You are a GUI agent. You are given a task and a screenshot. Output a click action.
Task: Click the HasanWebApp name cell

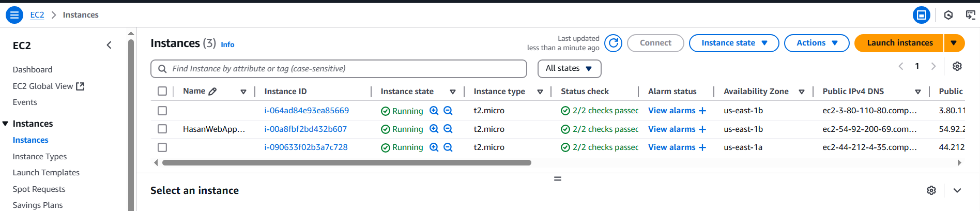point(214,129)
